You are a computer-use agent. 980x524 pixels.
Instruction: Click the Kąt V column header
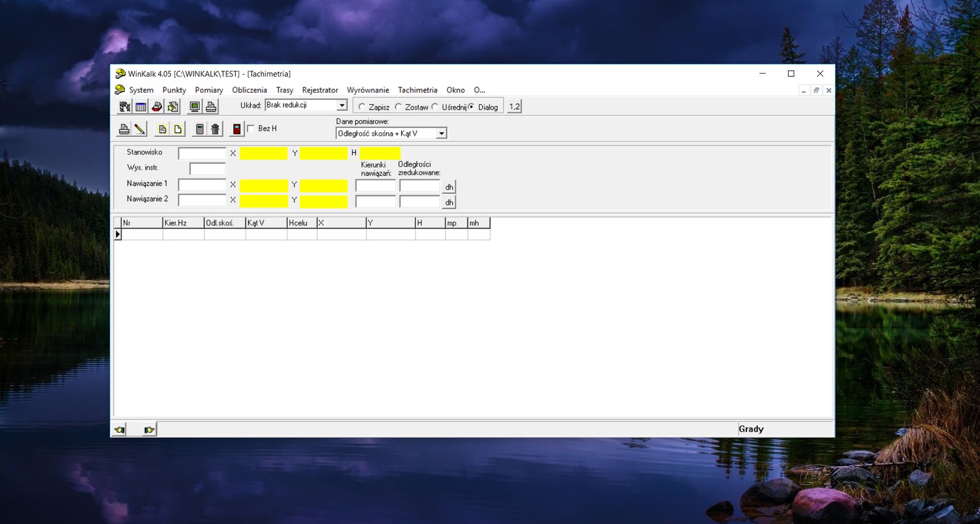pos(266,223)
